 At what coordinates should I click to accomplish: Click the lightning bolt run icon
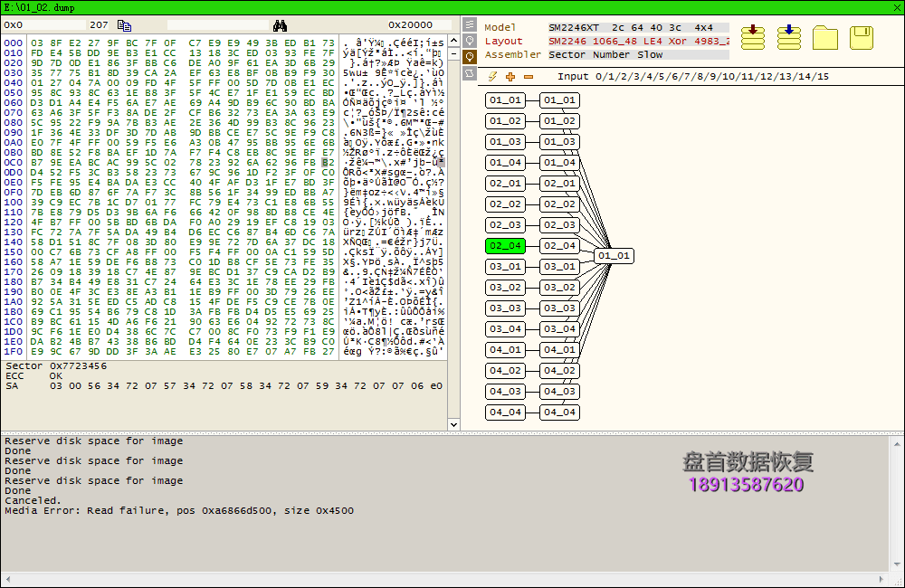(x=492, y=76)
